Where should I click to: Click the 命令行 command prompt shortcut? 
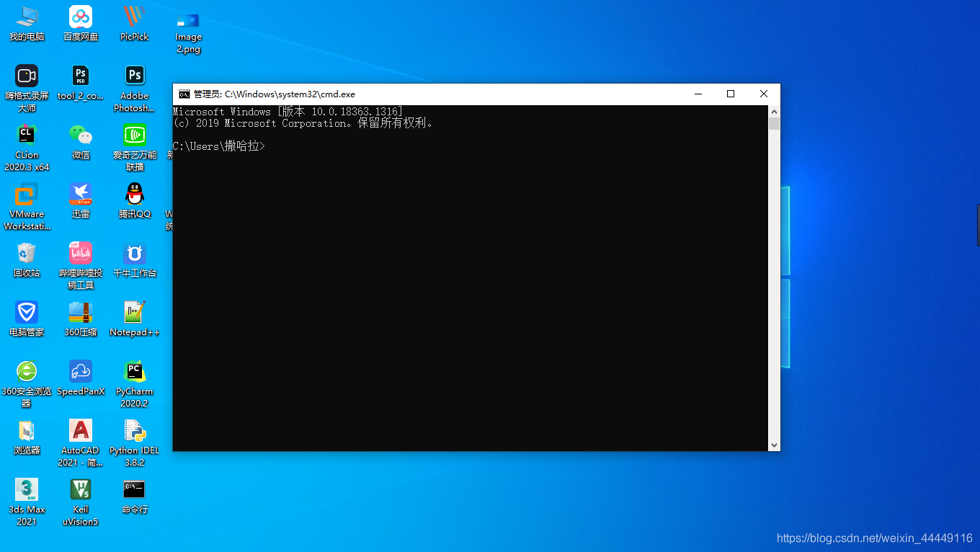(x=135, y=497)
